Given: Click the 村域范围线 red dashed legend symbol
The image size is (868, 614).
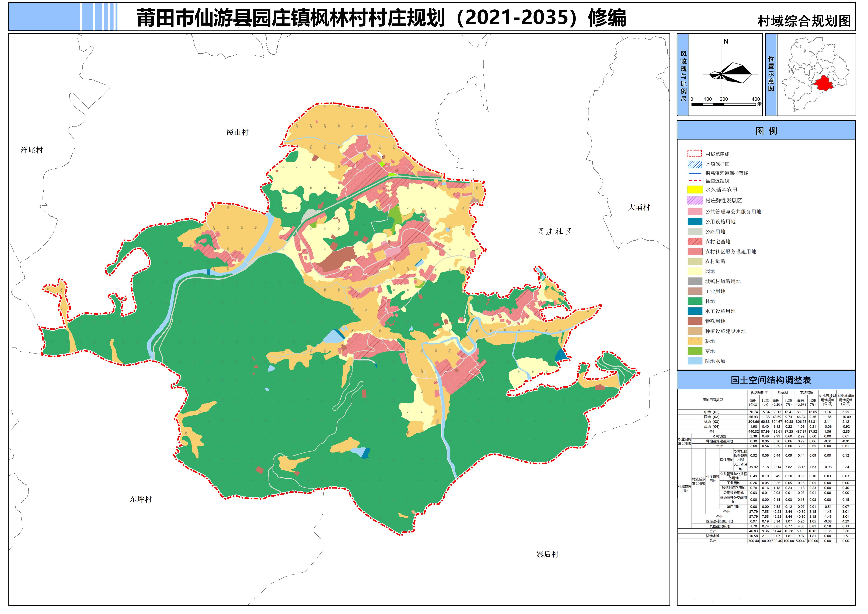Looking at the screenshot, I should click(x=695, y=154).
